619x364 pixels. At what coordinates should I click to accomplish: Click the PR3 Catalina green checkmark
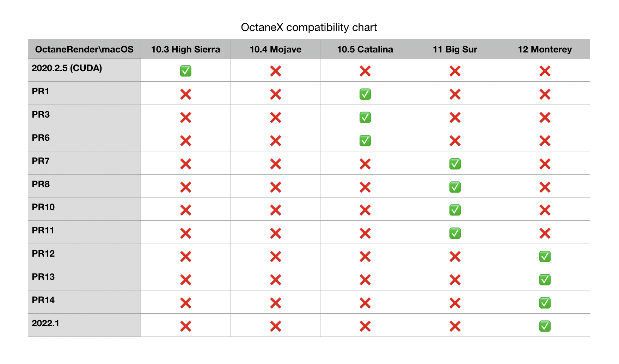coord(365,118)
